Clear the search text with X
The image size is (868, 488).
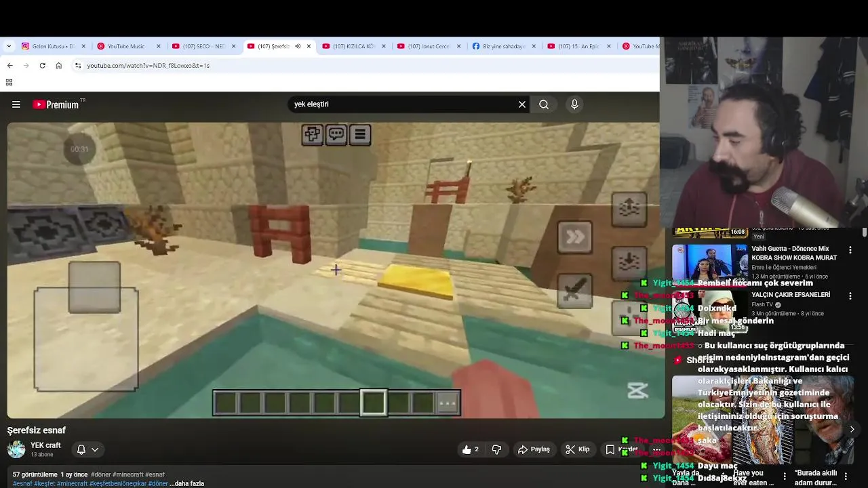pyautogui.click(x=522, y=104)
